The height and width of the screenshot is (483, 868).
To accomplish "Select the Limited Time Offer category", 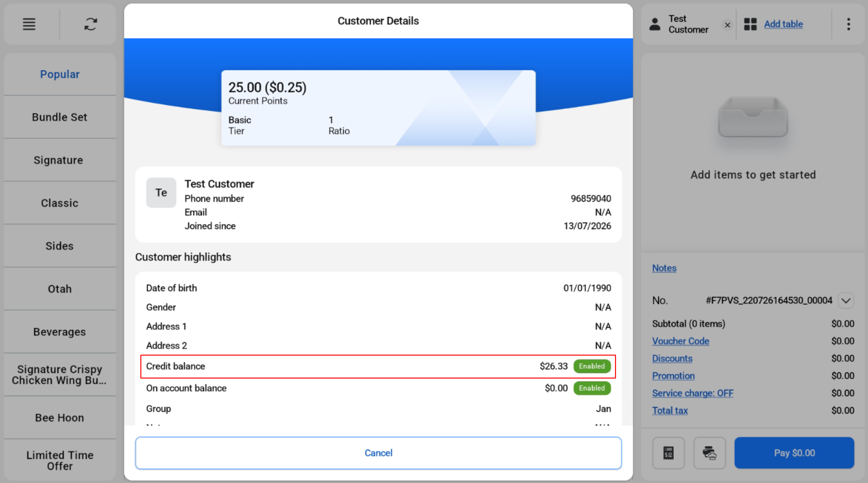I will (60, 460).
